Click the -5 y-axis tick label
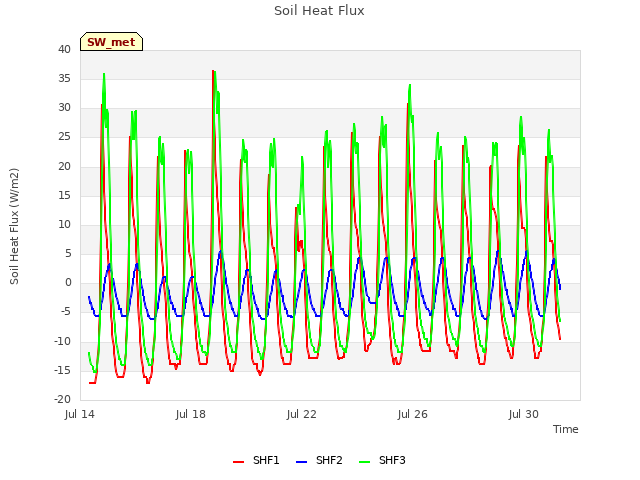 pyautogui.click(x=64, y=312)
